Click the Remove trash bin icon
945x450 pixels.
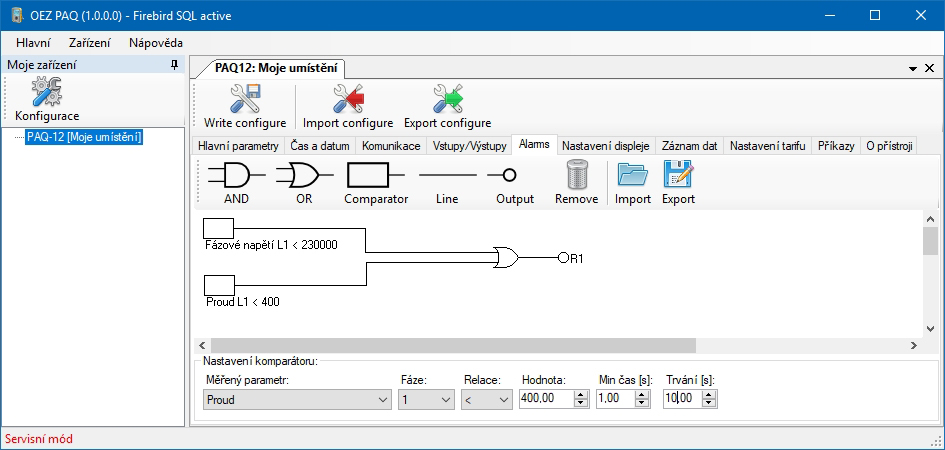pos(576,177)
